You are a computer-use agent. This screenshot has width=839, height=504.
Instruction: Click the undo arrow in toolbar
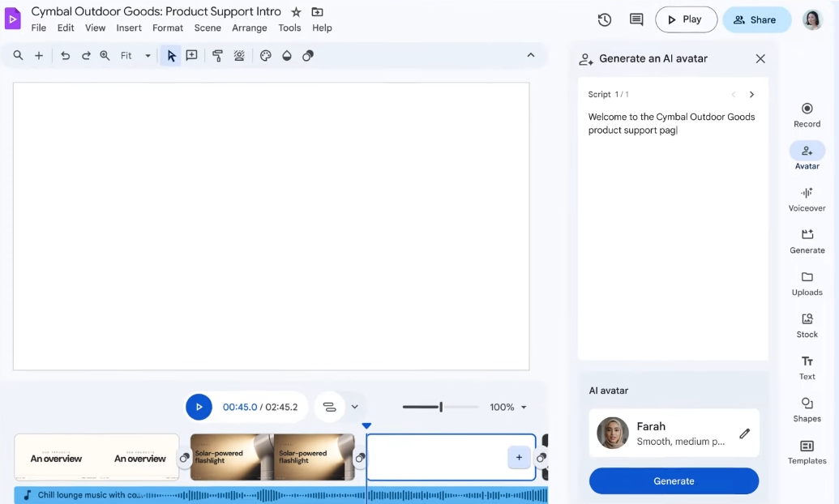click(65, 56)
